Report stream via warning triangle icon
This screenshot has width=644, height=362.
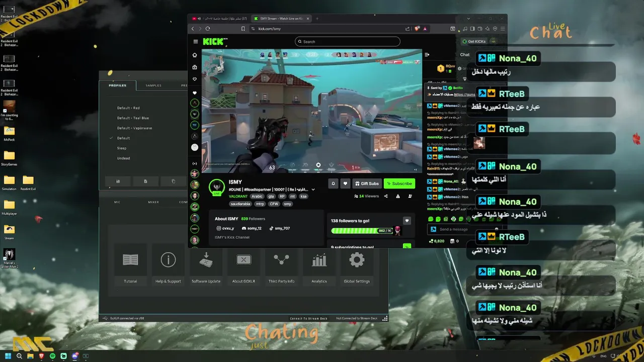click(398, 196)
